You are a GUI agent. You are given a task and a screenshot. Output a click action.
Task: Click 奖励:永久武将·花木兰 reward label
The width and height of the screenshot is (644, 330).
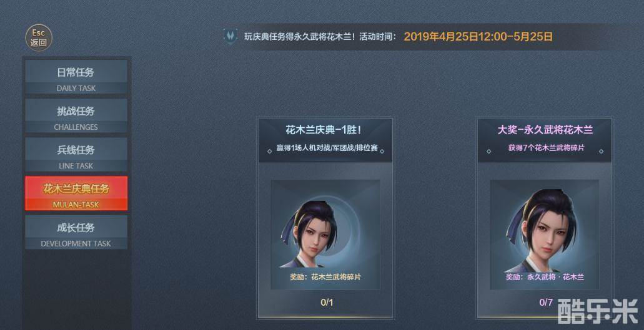[545, 277]
